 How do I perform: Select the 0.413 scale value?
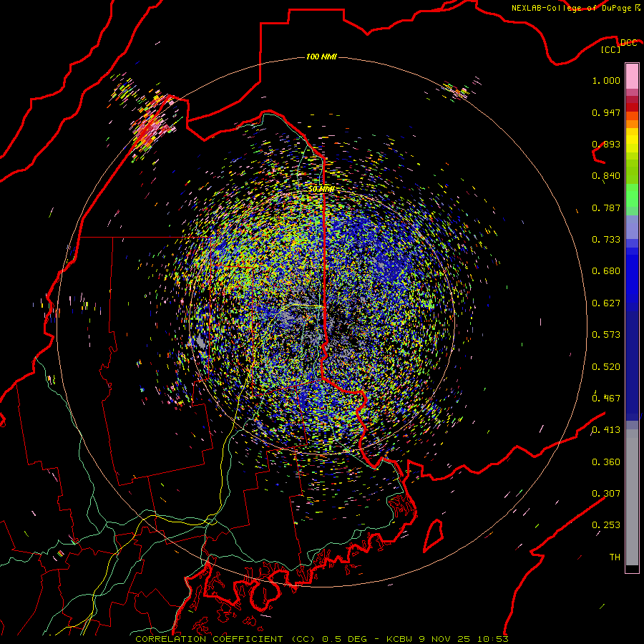[606, 430]
